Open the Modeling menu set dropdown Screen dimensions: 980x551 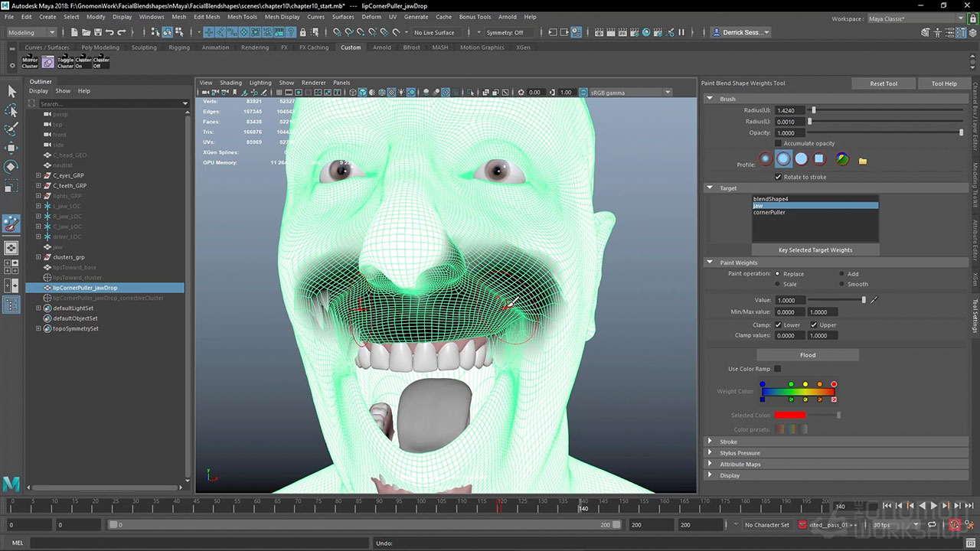coord(31,32)
